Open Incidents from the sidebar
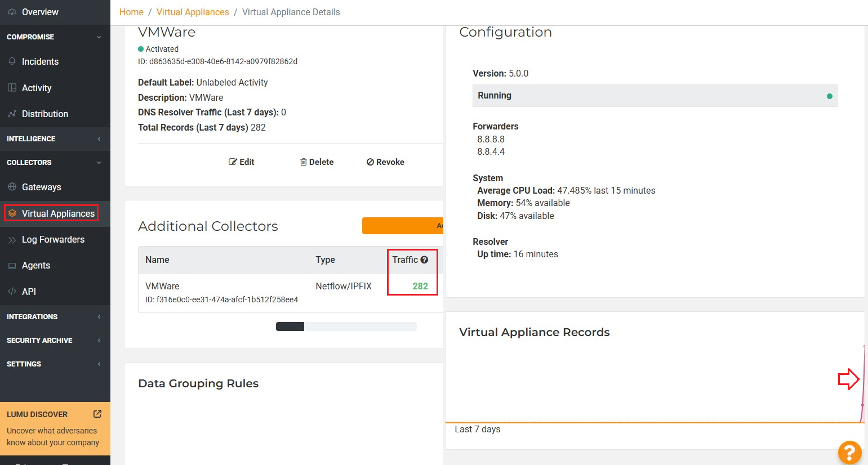 tap(39, 61)
